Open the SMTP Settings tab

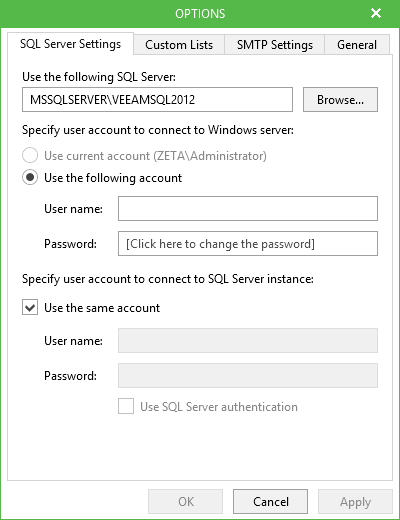coord(275,45)
